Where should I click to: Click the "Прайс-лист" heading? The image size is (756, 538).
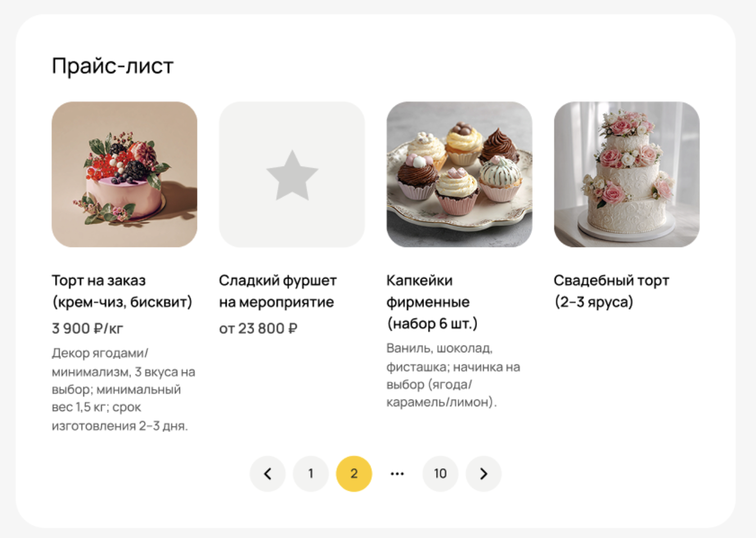tap(112, 66)
